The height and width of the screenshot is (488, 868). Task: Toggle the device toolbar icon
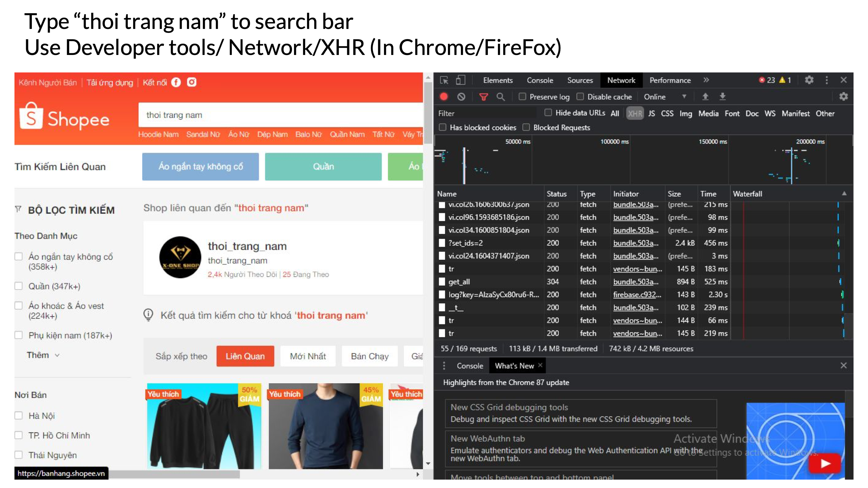[460, 80]
